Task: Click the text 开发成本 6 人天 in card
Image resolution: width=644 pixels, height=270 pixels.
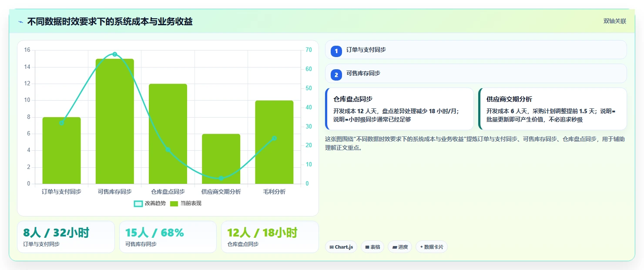Action: (x=506, y=111)
